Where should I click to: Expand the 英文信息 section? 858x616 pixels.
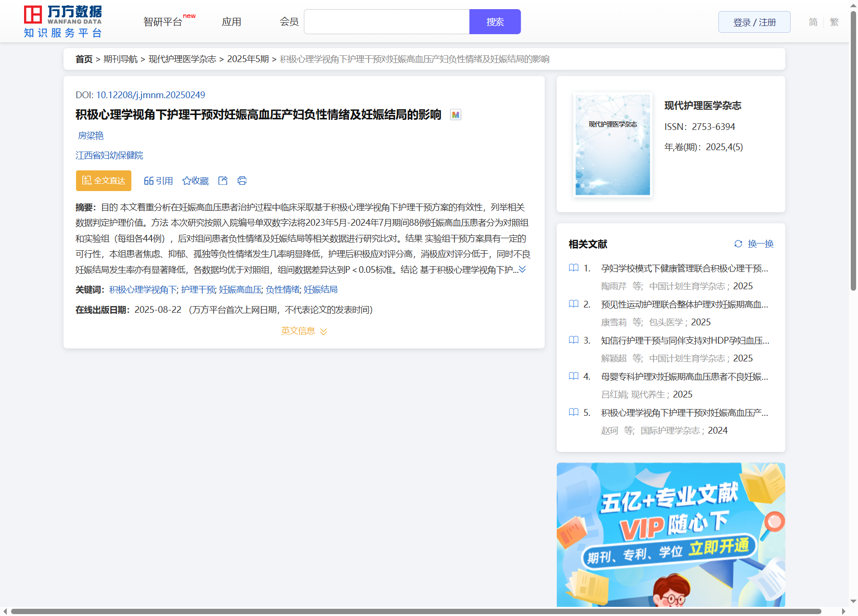click(x=304, y=331)
